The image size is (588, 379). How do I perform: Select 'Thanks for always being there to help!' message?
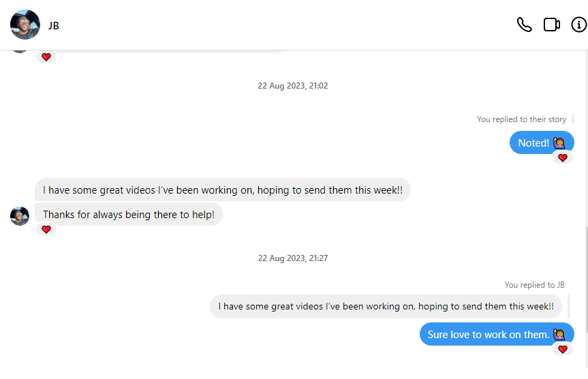tap(129, 215)
